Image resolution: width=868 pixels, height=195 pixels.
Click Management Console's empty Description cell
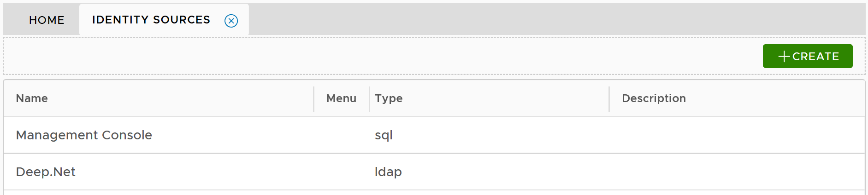click(x=736, y=135)
